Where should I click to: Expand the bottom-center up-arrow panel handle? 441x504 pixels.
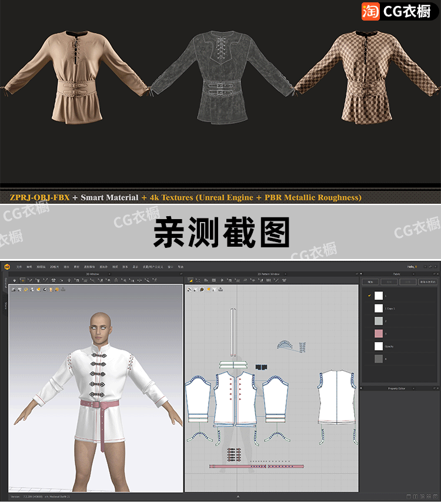pos(238,496)
